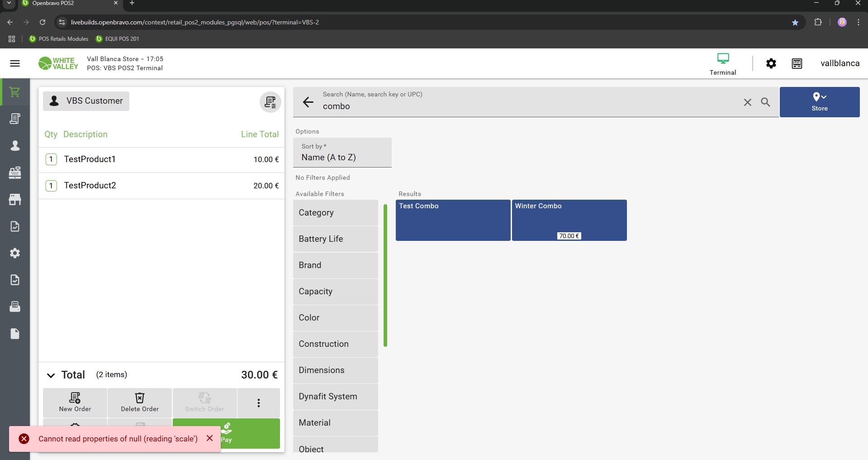Click the receipt icon beside VBS Customer

[270, 102]
